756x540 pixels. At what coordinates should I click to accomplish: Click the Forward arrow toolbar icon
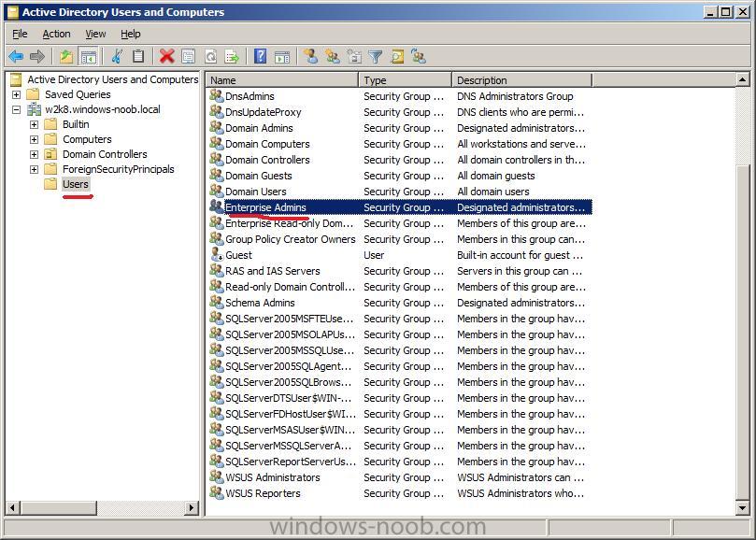point(37,57)
